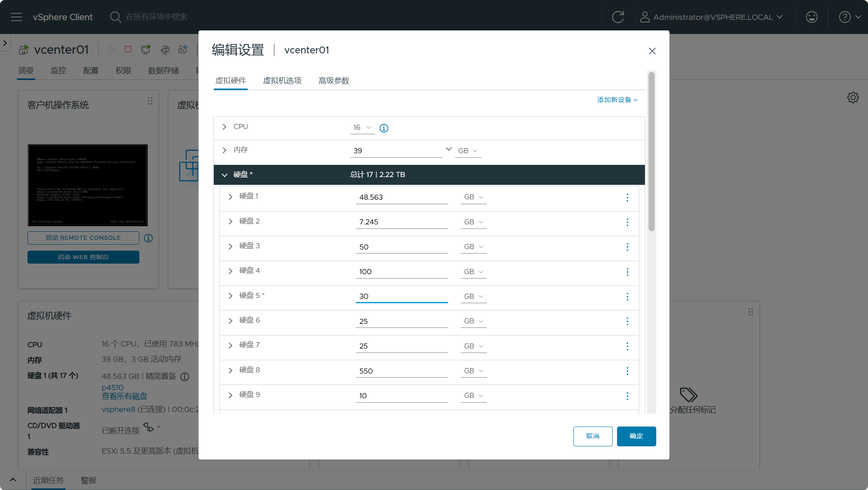Image resolution: width=868 pixels, height=490 pixels.
Task: Click the refresh icon in header
Action: [618, 17]
